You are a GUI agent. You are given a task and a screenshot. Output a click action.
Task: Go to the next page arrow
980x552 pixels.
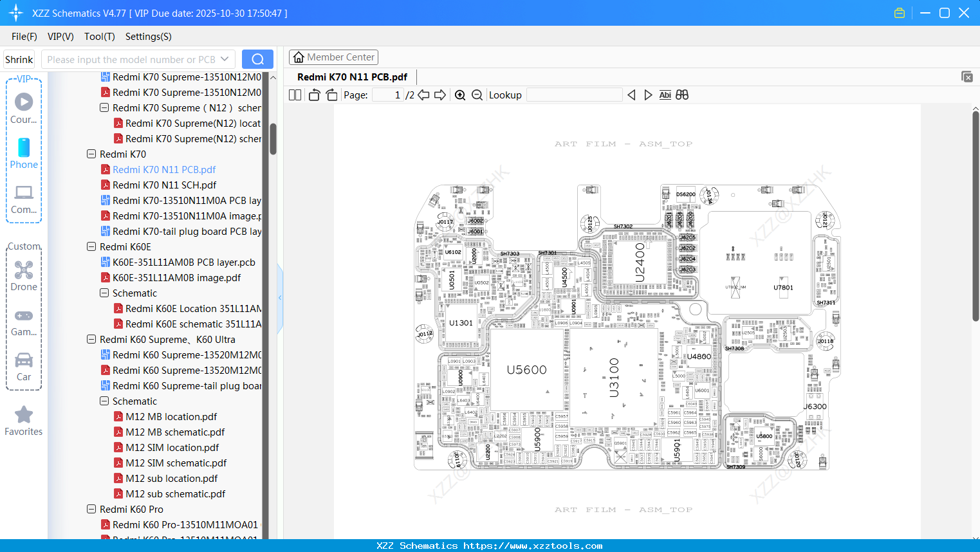[x=440, y=95]
